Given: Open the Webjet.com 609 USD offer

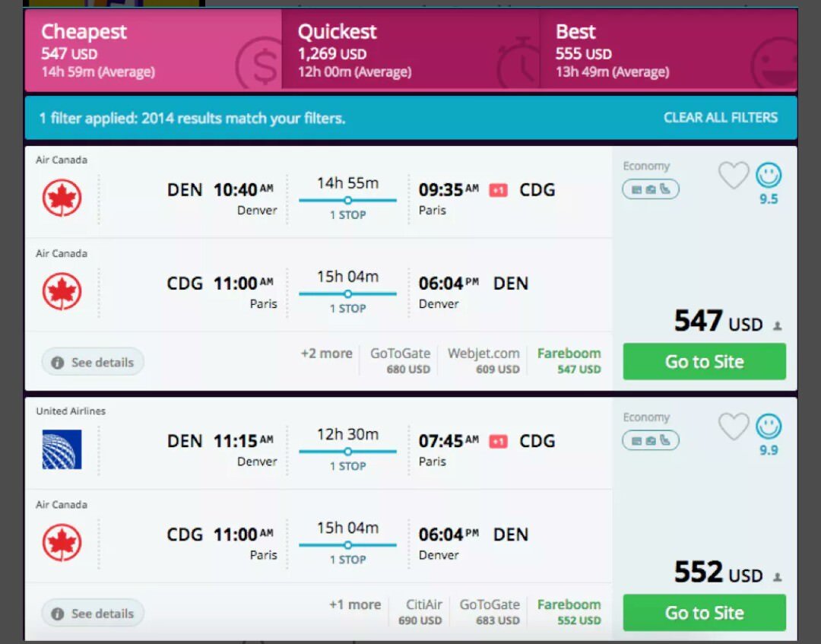Looking at the screenshot, I should 483,360.
